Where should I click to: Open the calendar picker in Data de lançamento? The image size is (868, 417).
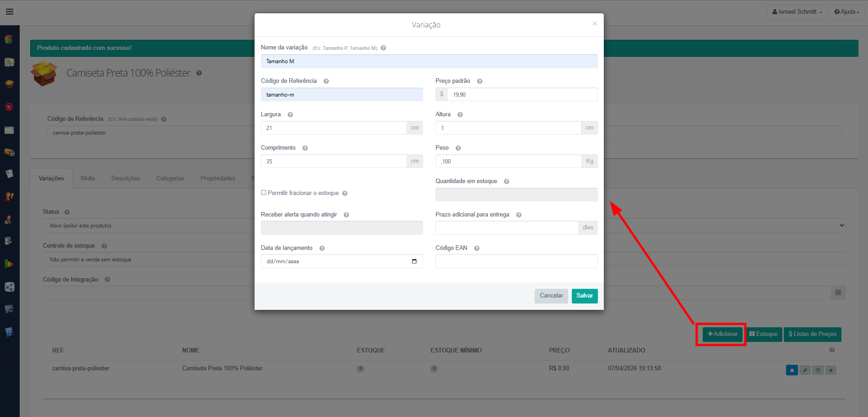point(414,261)
